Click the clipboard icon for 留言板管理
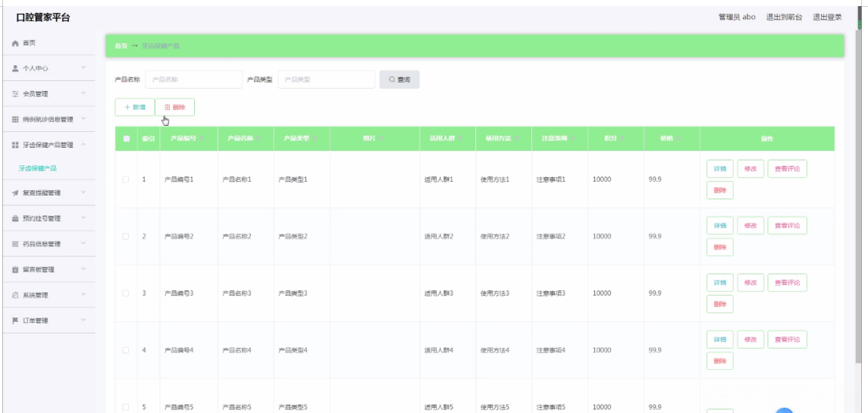This screenshot has height=413, width=868. coord(15,270)
